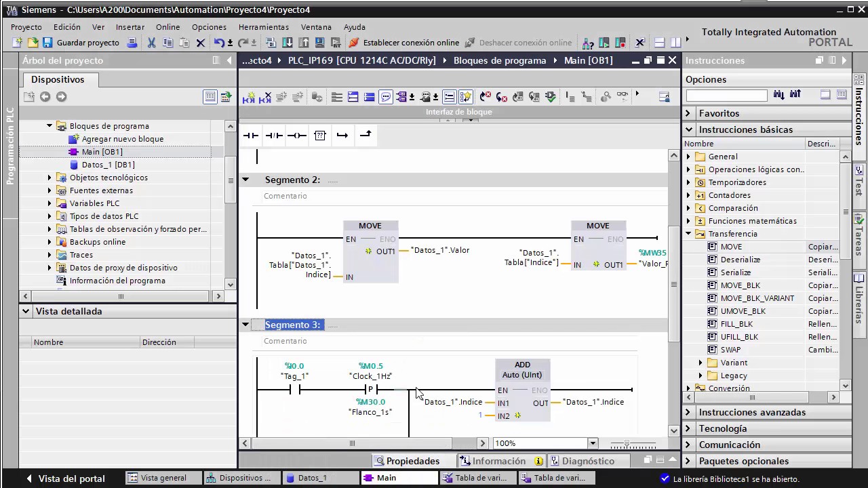Collapse the Árbol del proyecto panel
The height and width of the screenshot is (488, 868).
coord(229,60)
